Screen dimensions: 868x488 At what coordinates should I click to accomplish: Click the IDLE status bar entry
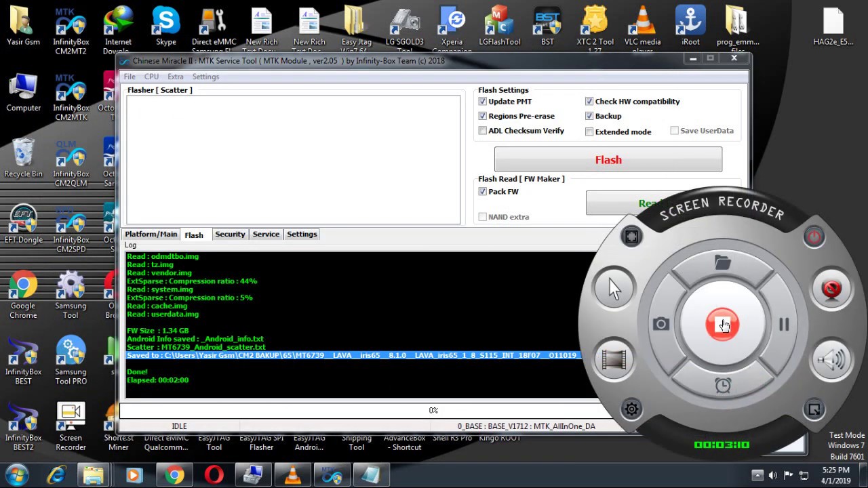[x=179, y=426]
